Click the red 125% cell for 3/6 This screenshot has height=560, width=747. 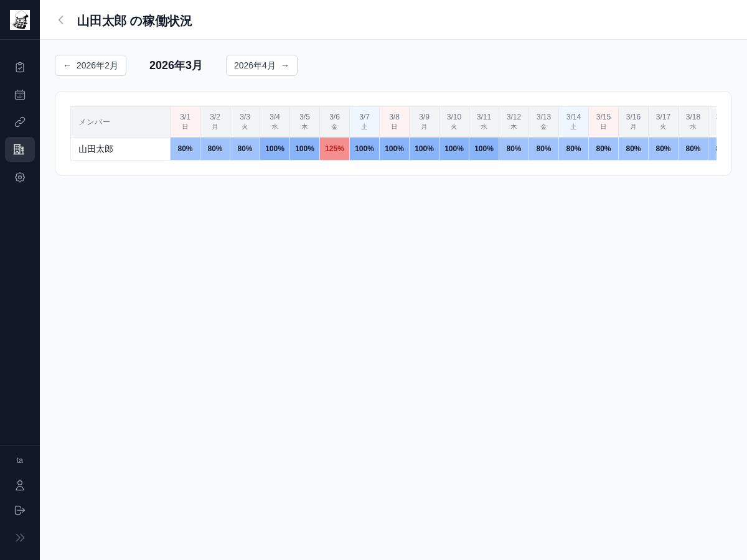pyautogui.click(x=334, y=149)
